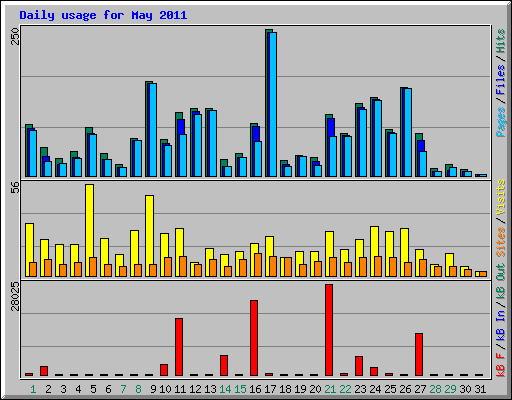The width and height of the screenshot is (512, 400).
Task: Click day label '9' on the x-axis
Action: coord(153,389)
